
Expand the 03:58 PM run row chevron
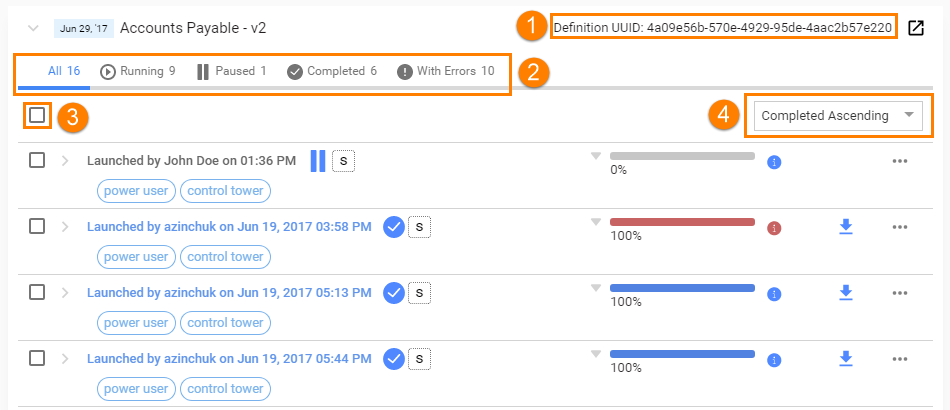pyautogui.click(x=65, y=227)
